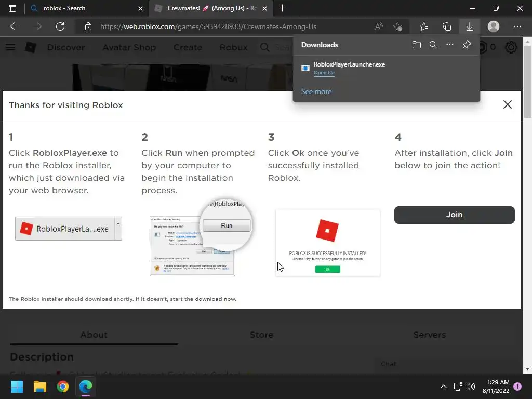View site information lock icon

tap(88, 26)
